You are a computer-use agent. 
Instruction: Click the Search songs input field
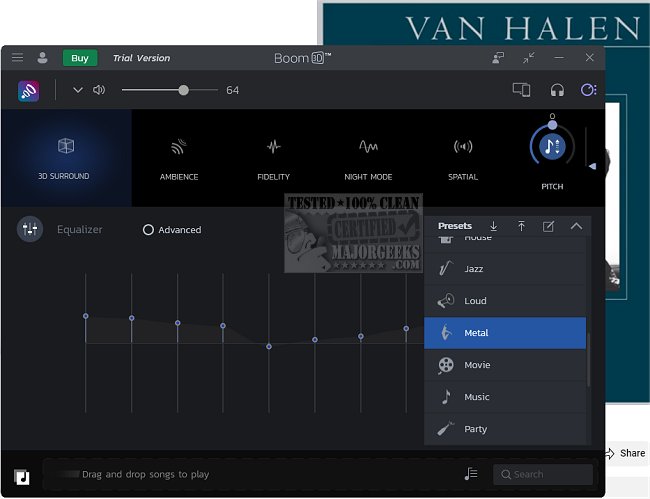(x=543, y=474)
